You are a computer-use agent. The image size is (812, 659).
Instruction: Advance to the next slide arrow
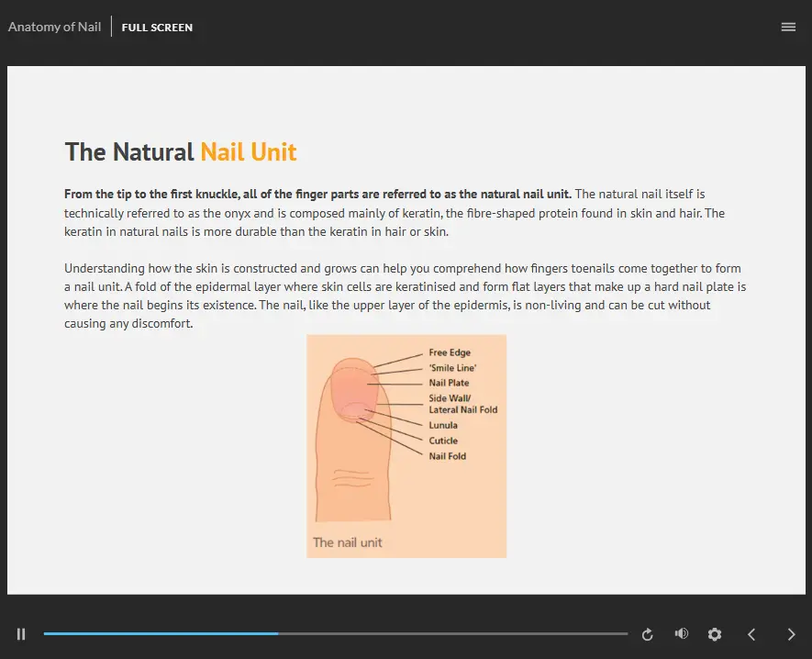tap(791, 634)
